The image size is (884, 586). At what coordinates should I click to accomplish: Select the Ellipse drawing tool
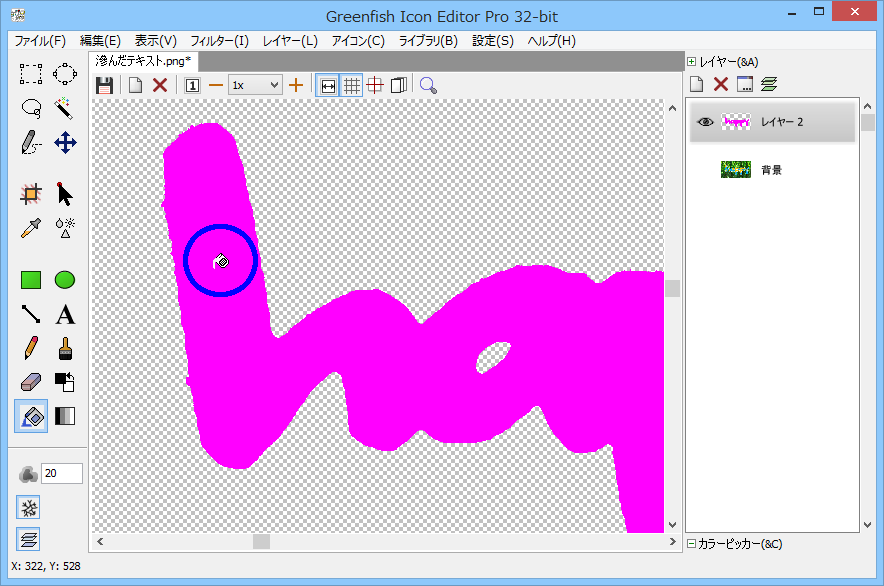(x=64, y=280)
